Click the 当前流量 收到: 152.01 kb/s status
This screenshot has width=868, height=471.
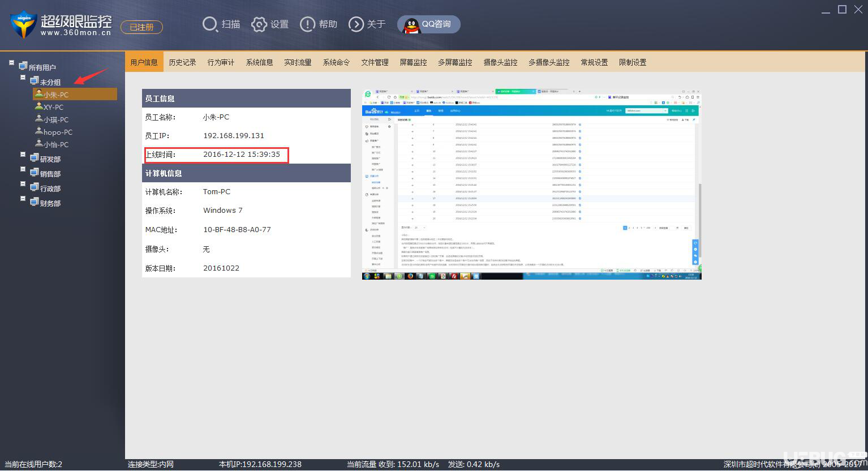393,464
